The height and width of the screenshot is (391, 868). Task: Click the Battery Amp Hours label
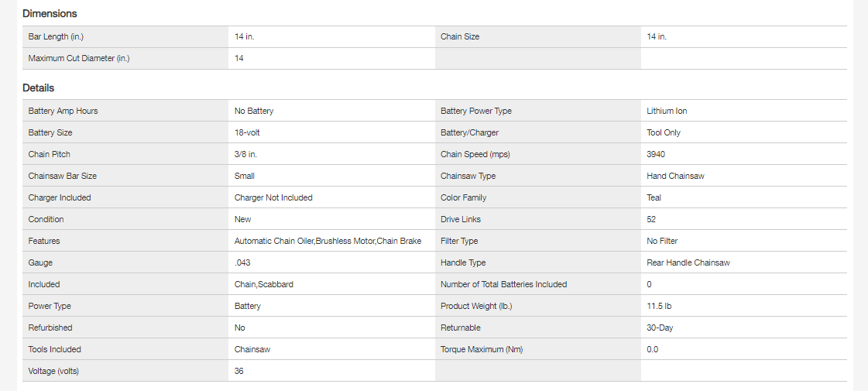pos(63,111)
